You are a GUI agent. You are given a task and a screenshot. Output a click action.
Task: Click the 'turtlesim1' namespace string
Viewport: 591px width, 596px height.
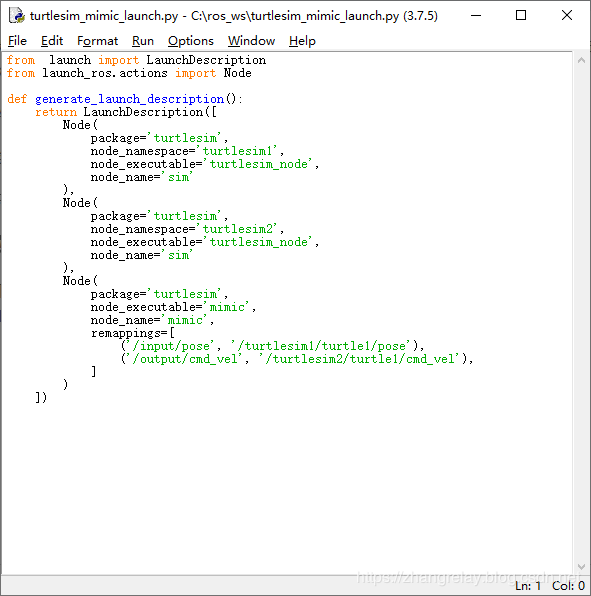tap(237, 151)
